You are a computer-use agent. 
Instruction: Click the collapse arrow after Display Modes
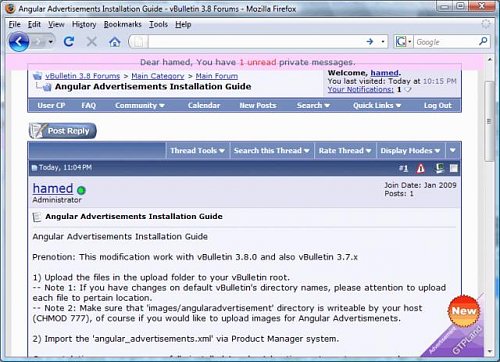[453, 150]
